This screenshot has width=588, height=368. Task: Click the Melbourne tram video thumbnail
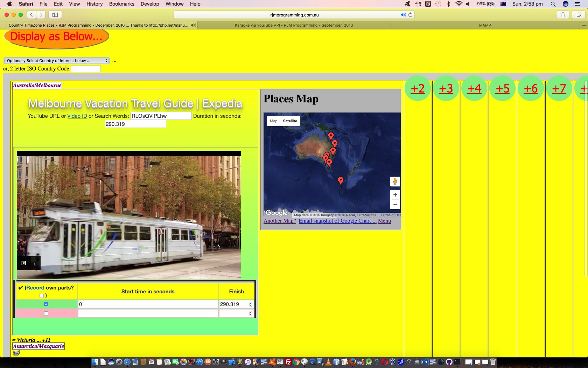129,215
